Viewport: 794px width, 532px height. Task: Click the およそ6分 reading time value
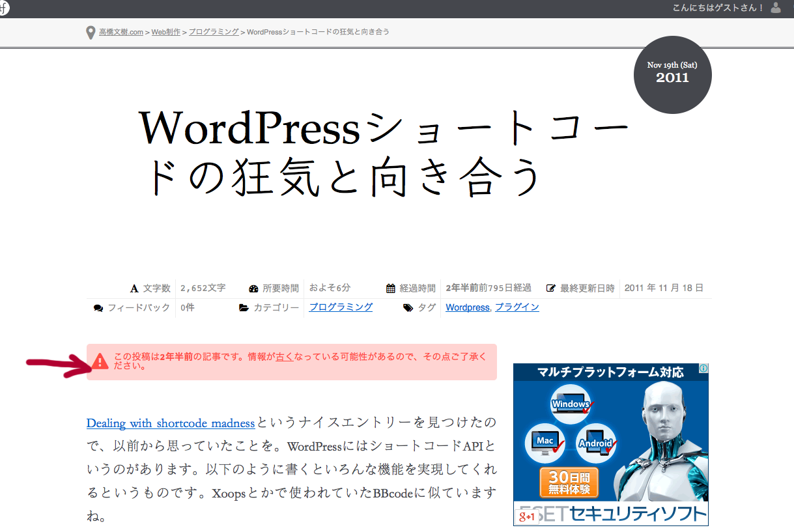[x=330, y=288]
